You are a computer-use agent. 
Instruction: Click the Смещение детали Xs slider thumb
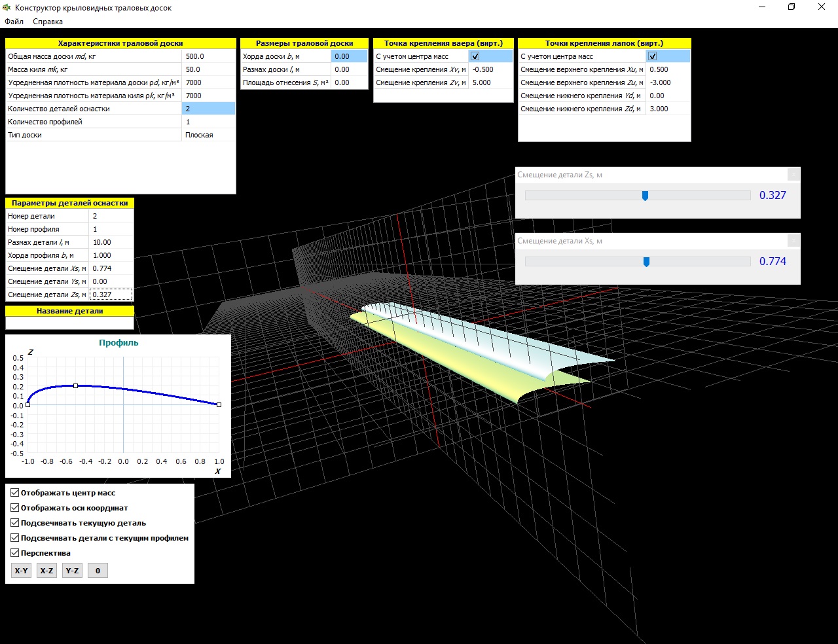pyautogui.click(x=646, y=262)
